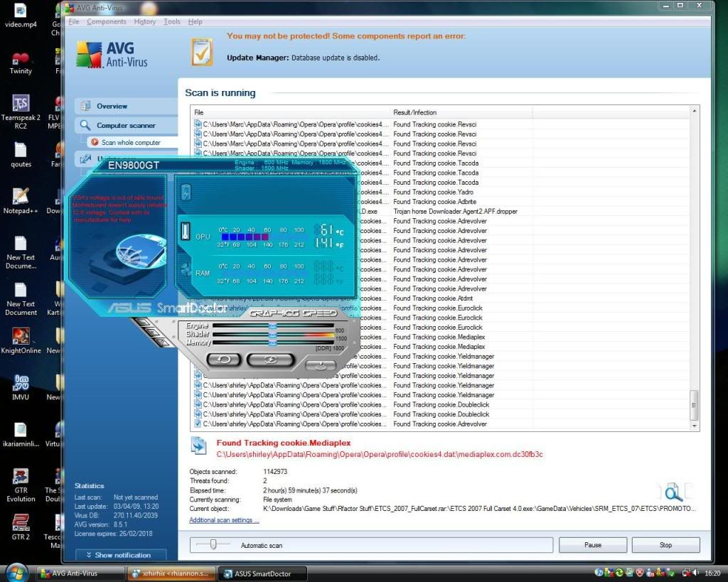Switch to the xrhirhix taskbar button

pyautogui.click(x=171, y=573)
